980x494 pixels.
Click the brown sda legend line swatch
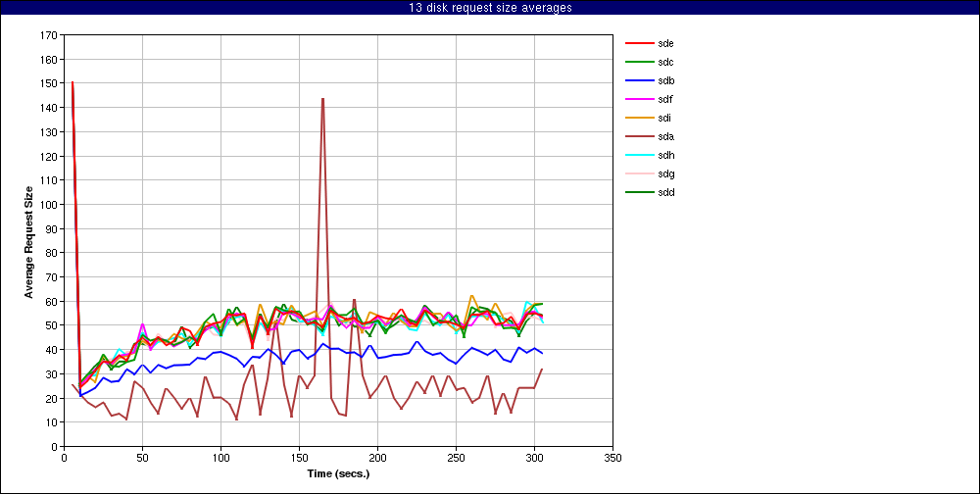tap(639, 136)
